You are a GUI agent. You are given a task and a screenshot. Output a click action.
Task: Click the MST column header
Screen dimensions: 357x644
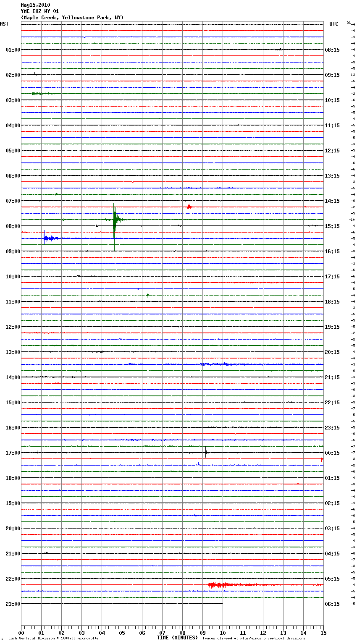[4, 24]
